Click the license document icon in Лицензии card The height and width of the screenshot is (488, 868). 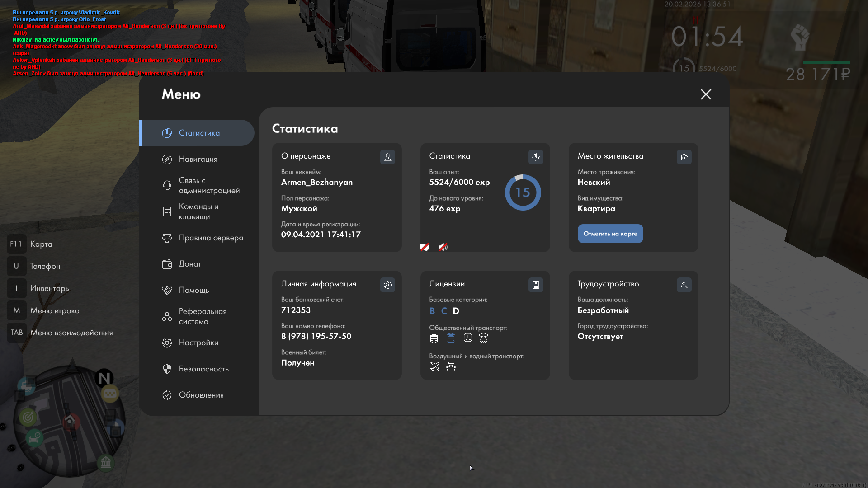point(536,285)
